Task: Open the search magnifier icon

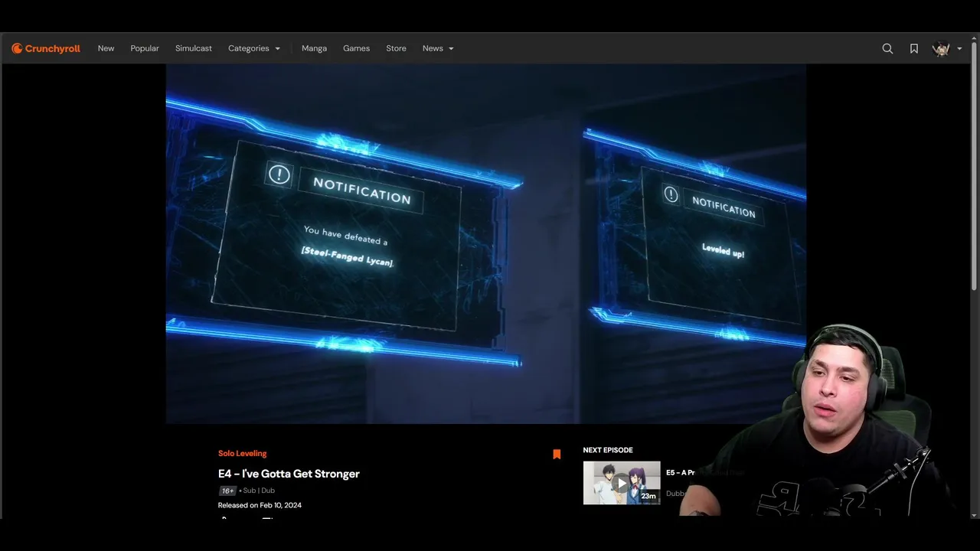Action: [x=887, y=48]
